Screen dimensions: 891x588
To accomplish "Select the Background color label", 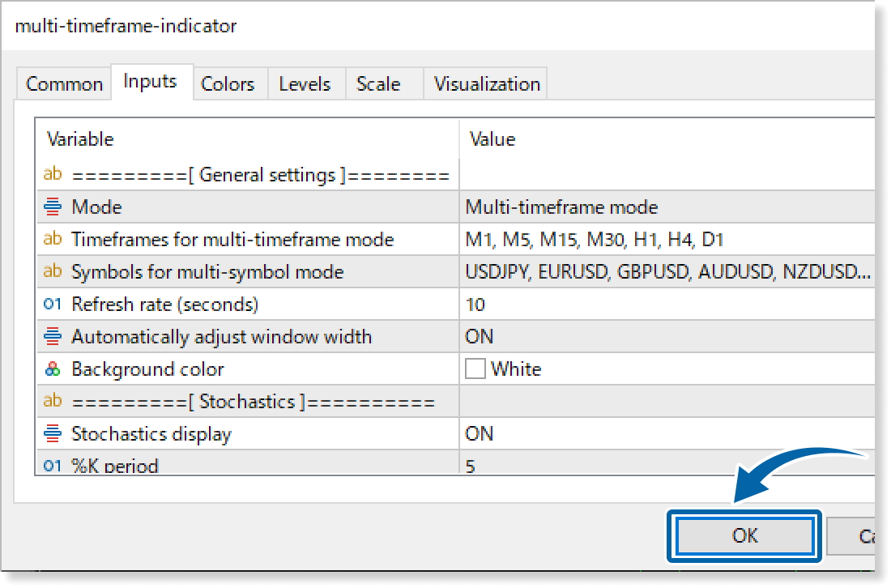I will 147,369.
